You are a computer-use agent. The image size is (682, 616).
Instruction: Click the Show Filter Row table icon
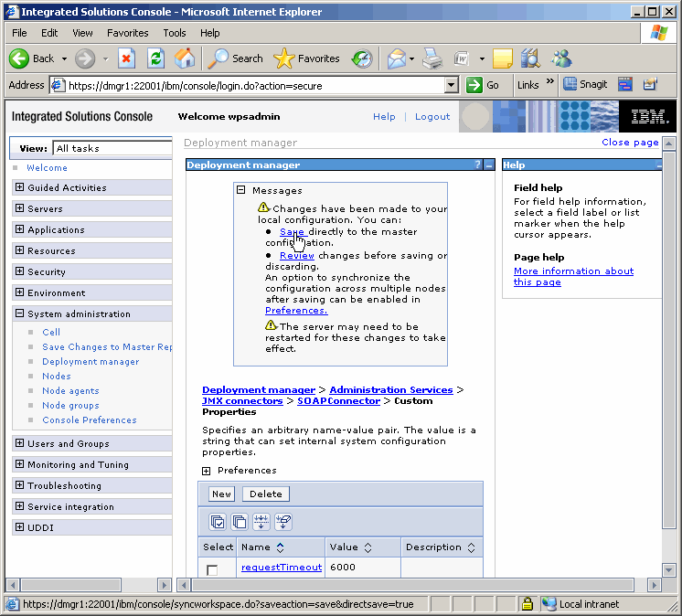coord(261,522)
